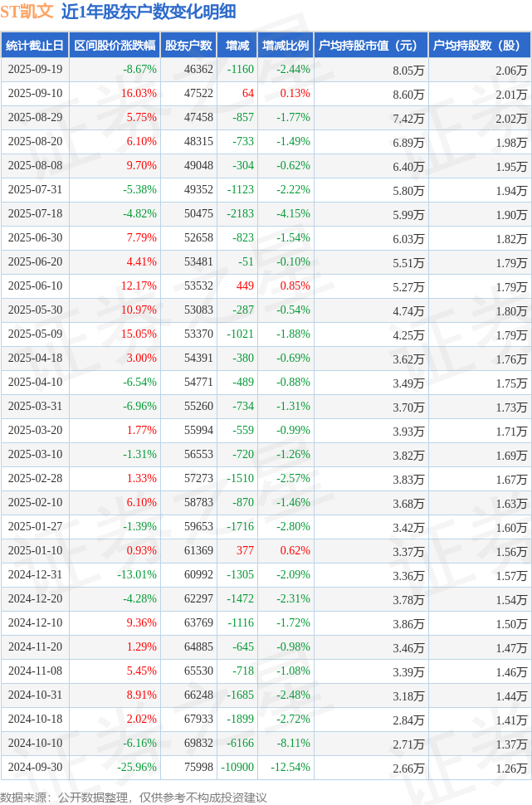
Task: Click the 户均持股数（股） column header
Action: (480, 46)
